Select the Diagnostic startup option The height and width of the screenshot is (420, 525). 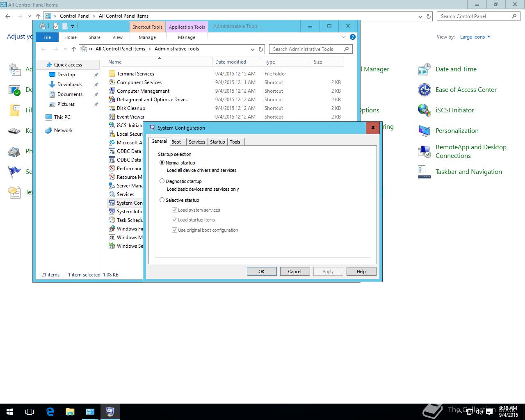(x=162, y=181)
